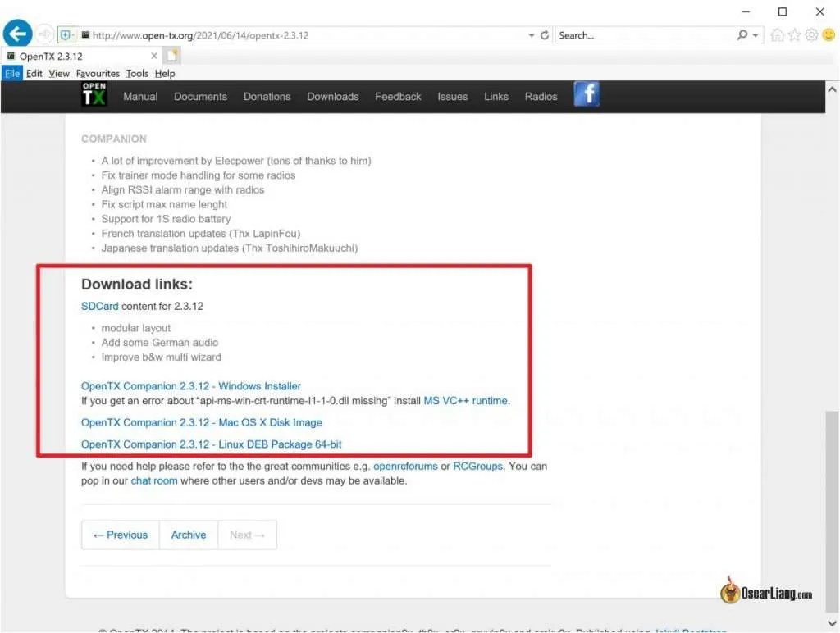Visit the openrcforums link
840x633 pixels.
(405, 467)
